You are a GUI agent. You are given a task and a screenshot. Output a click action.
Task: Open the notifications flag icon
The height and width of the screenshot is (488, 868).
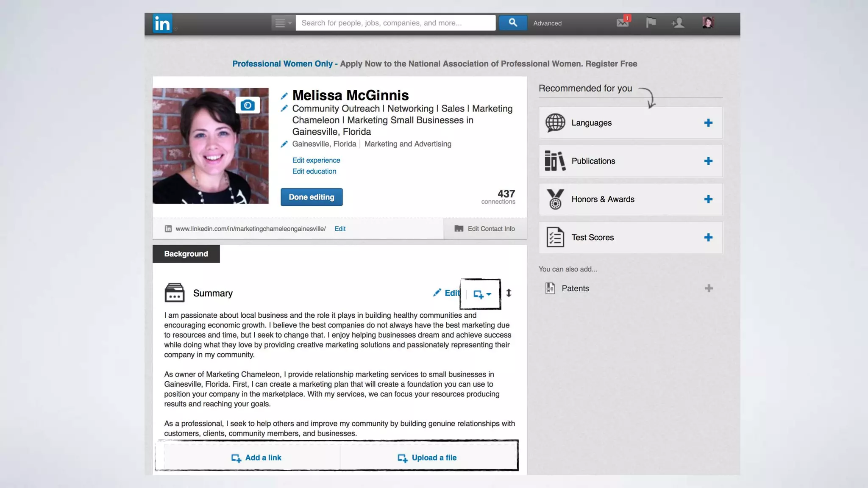[x=651, y=22]
